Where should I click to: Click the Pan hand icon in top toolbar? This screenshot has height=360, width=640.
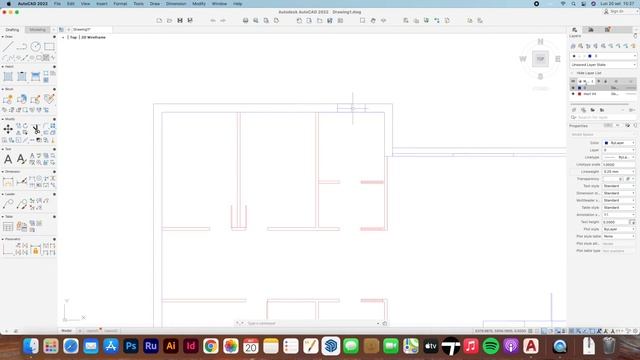click(x=373, y=20)
